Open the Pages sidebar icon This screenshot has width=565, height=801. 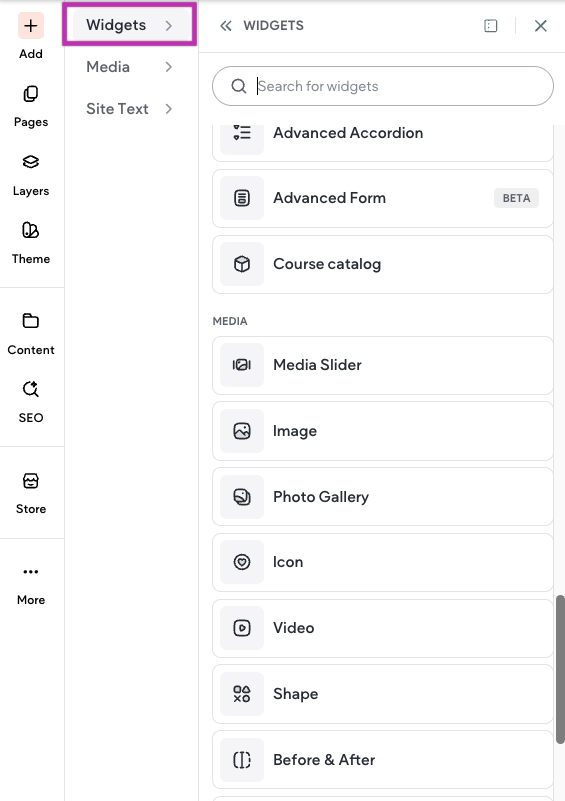coord(31,94)
